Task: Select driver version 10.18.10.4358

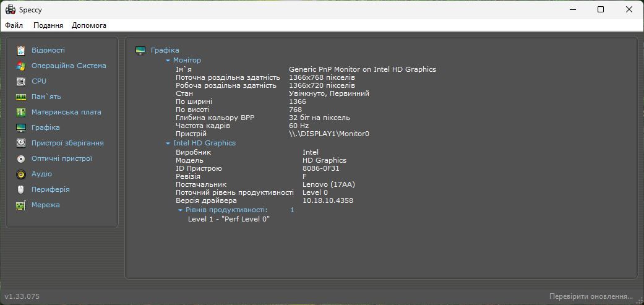Action: pos(328,200)
